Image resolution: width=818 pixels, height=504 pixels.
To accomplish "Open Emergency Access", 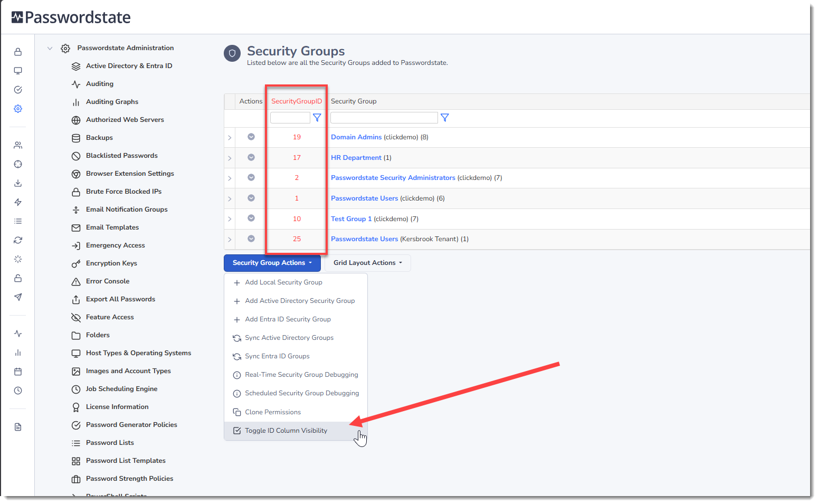I will [116, 245].
